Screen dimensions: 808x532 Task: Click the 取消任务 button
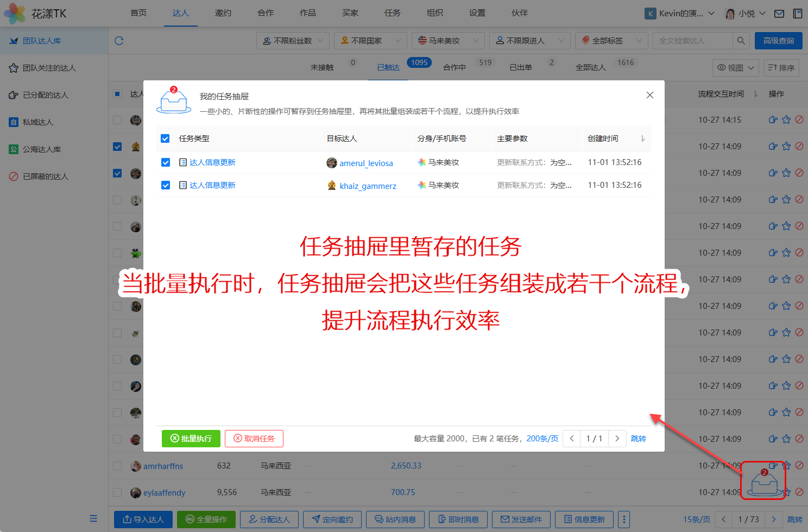coord(254,439)
